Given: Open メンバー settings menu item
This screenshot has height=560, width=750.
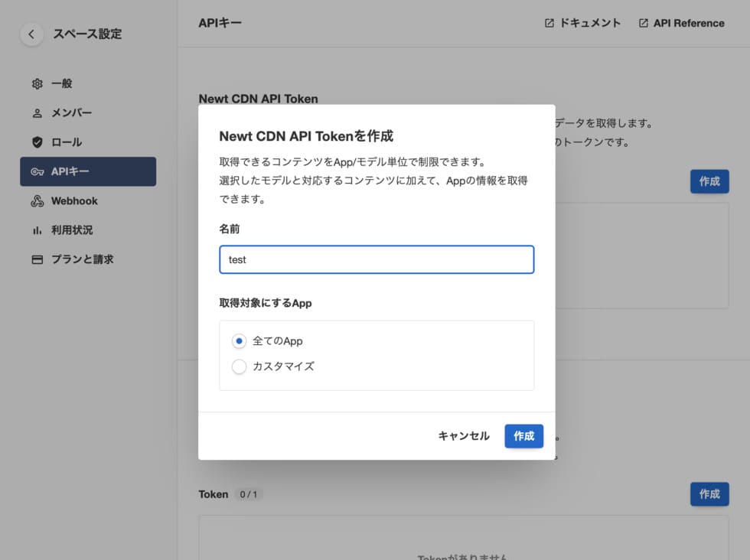Looking at the screenshot, I should coord(88,113).
